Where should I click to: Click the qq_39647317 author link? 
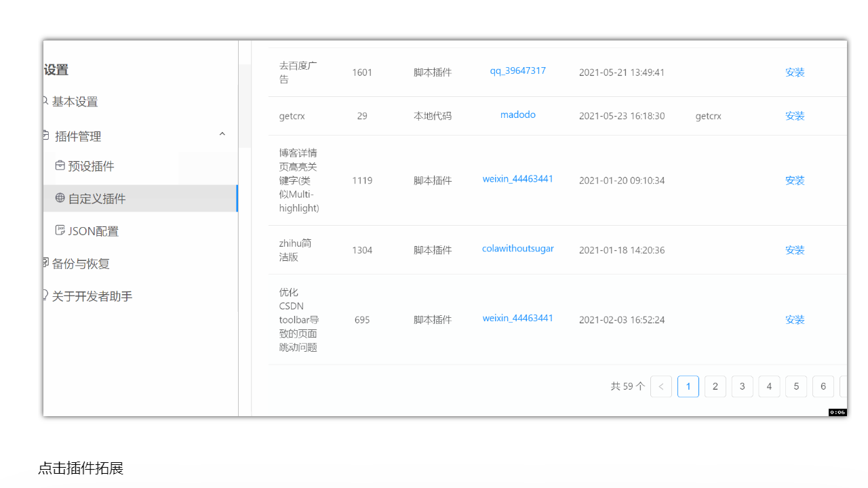click(x=517, y=70)
